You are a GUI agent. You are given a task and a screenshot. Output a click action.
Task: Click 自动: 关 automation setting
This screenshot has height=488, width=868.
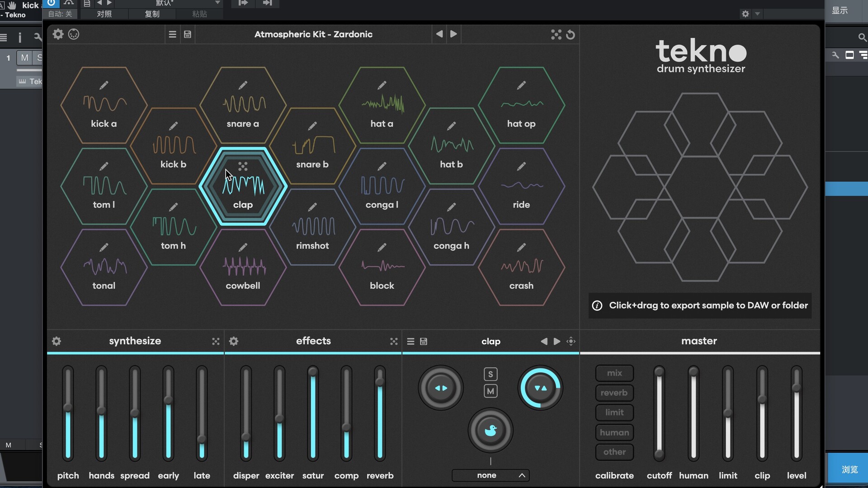(60, 14)
